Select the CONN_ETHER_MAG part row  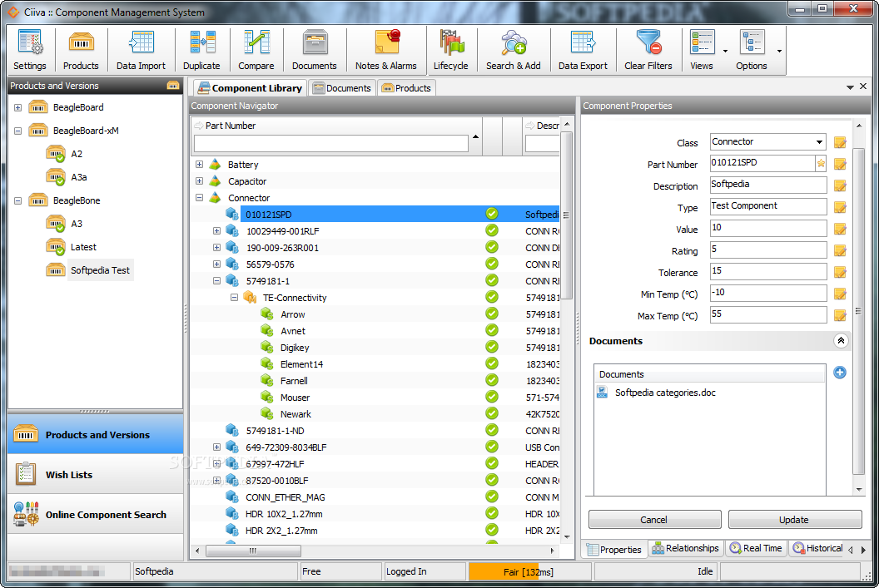(285, 497)
